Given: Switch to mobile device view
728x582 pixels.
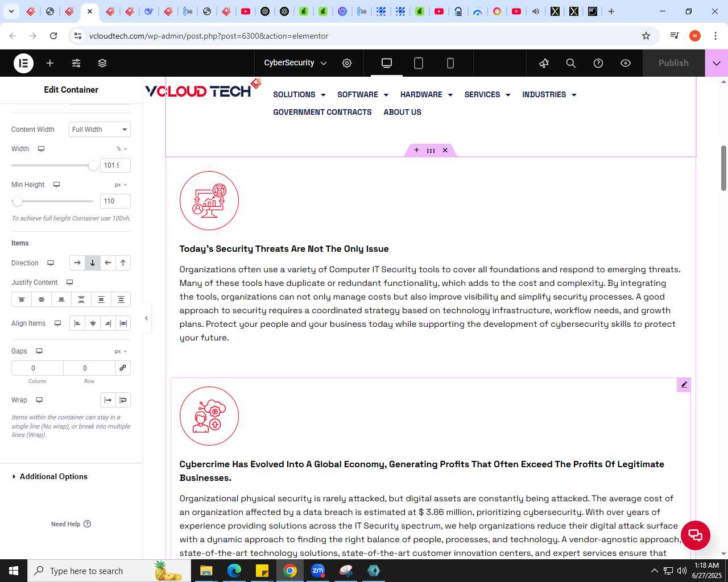Looking at the screenshot, I should pyautogui.click(x=450, y=63).
